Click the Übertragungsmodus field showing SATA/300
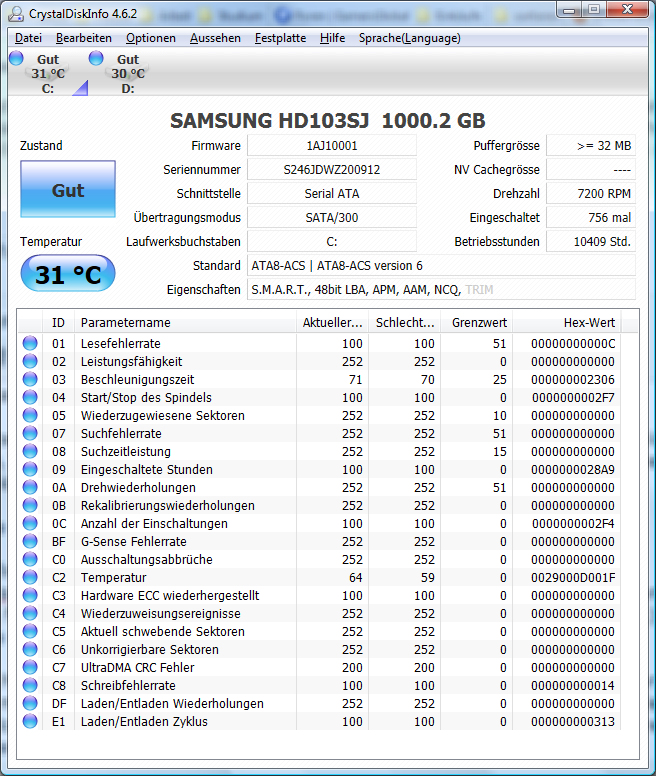656x776 pixels. [332, 218]
